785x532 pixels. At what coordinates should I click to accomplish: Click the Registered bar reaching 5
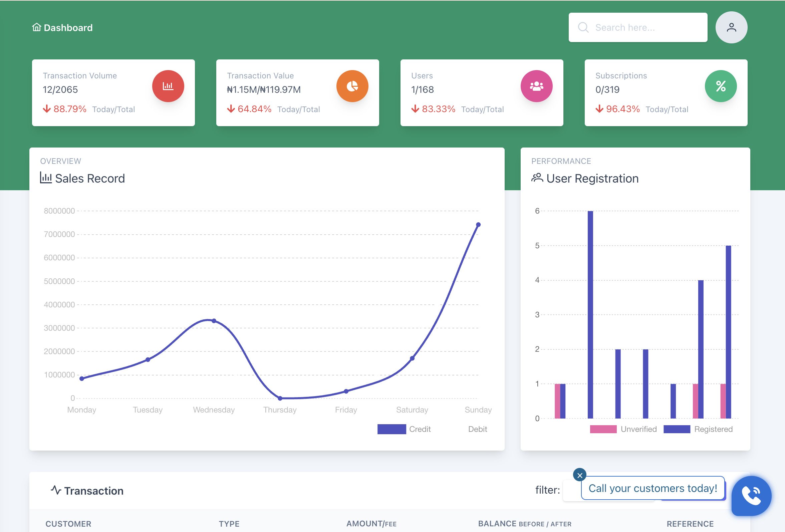(x=728, y=332)
